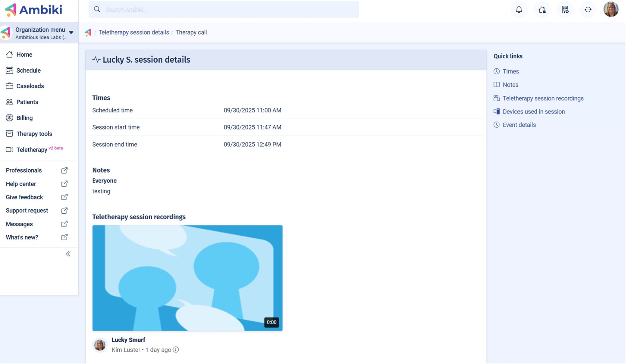The image size is (626, 364).
Task: Open Therapy tools in sidebar
Action: (x=34, y=134)
